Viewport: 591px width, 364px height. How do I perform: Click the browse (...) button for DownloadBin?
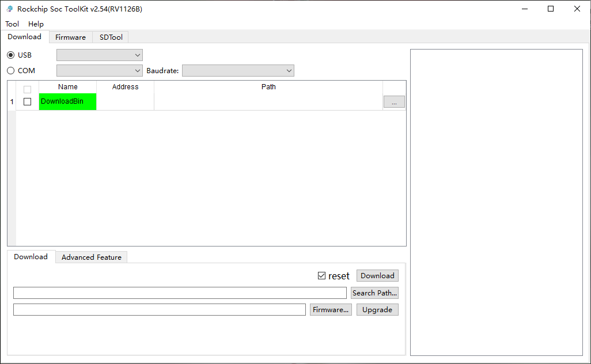394,102
